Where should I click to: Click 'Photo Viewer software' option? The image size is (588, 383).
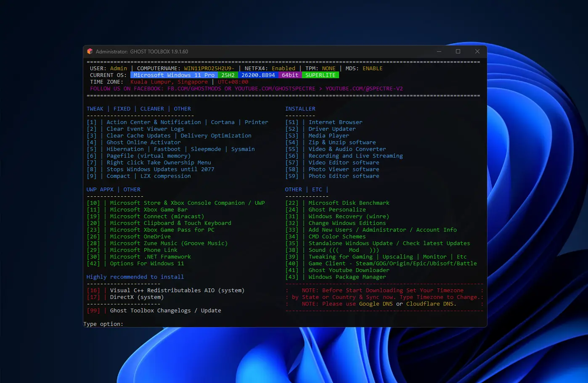point(344,169)
